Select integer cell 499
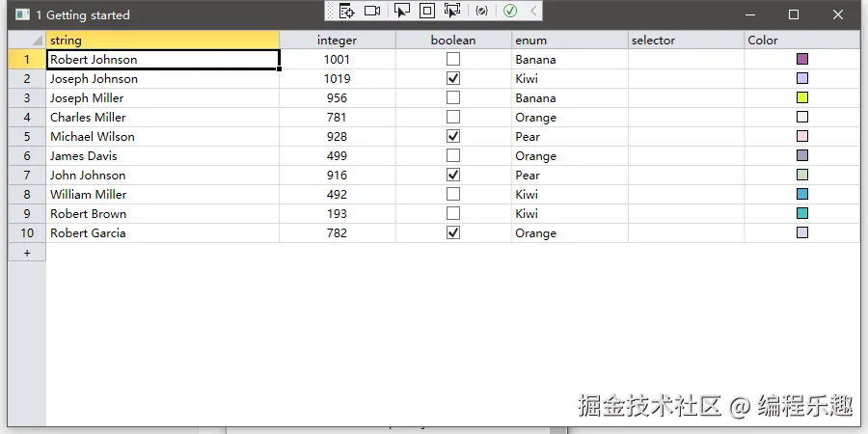This screenshot has height=434, width=868. coord(338,155)
